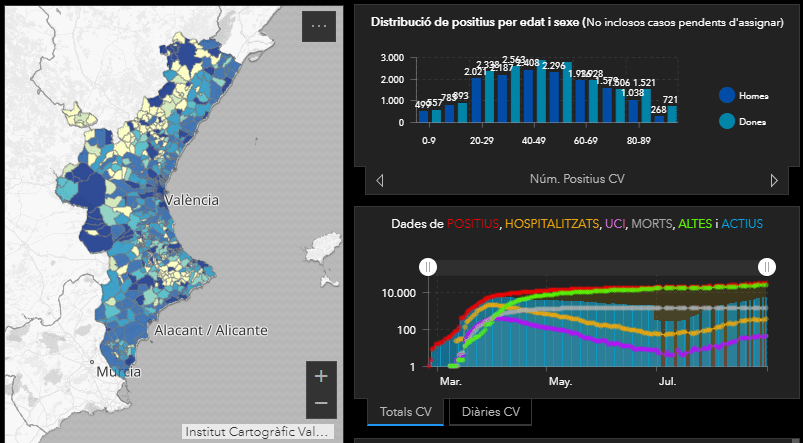Click the Dones legend circle icon
Viewport: 803px width, 443px height.
[x=728, y=121]
